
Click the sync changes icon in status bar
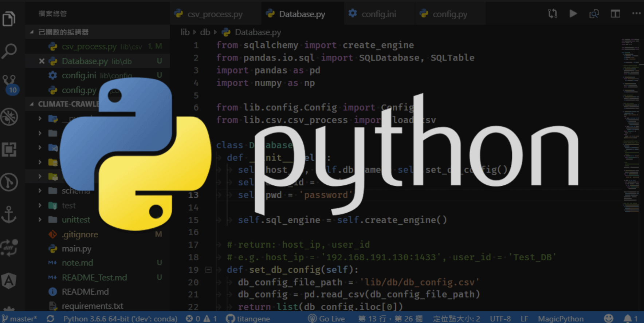tap(50, 318)
